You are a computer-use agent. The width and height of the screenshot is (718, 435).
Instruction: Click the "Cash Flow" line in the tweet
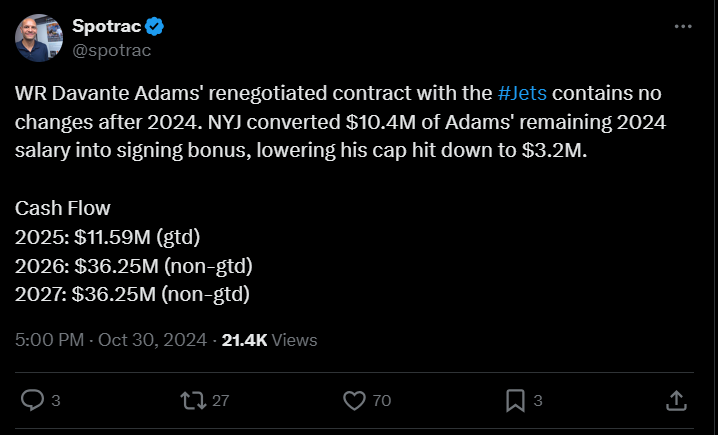63,209
